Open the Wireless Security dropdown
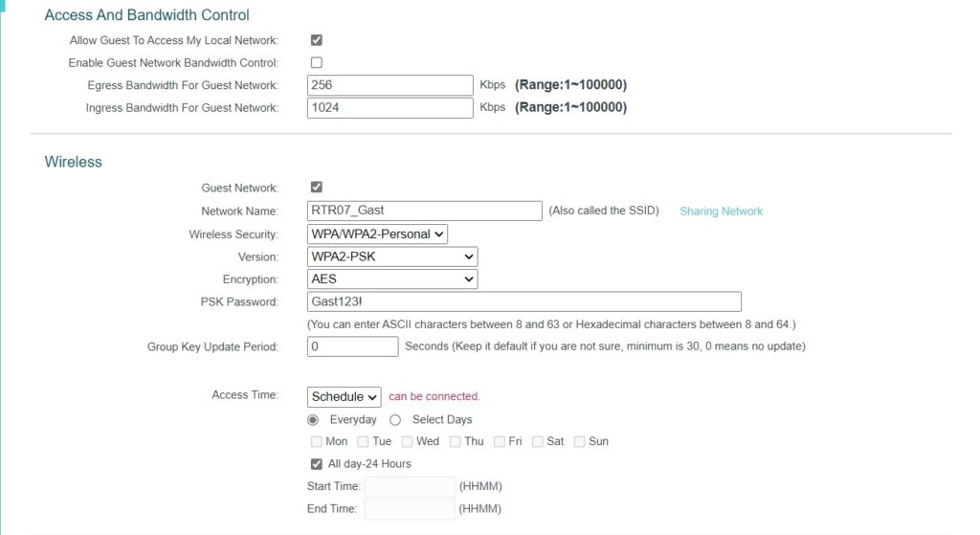980x535 pixels. (378, 234)
